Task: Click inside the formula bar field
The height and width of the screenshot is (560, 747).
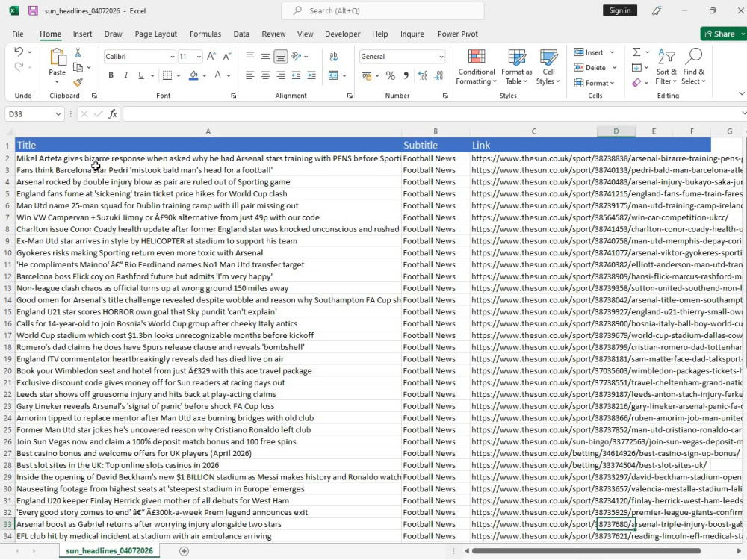Action: (431, 114)
